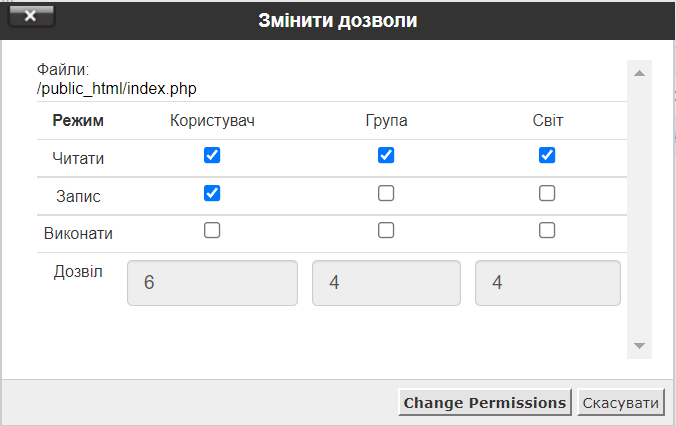Enable the Запис permission for Група
The height and width of the screenshot is (426, 676).
pyautogui.click(x=386, y=193)
